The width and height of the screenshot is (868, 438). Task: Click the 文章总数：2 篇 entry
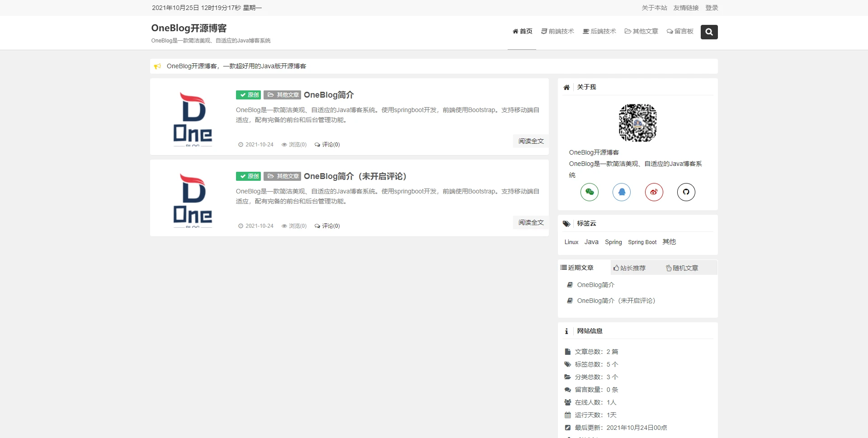coord(591,352)
